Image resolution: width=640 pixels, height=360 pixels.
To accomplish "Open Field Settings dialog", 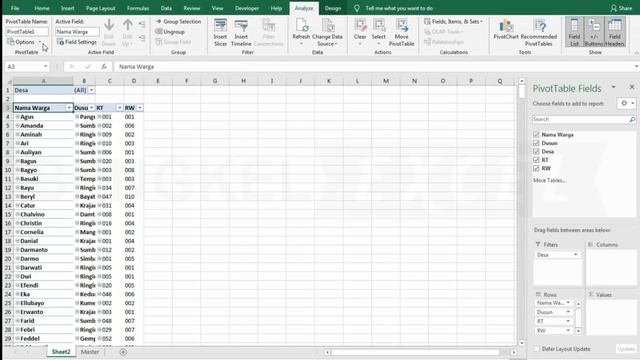I will click(77, 42).
